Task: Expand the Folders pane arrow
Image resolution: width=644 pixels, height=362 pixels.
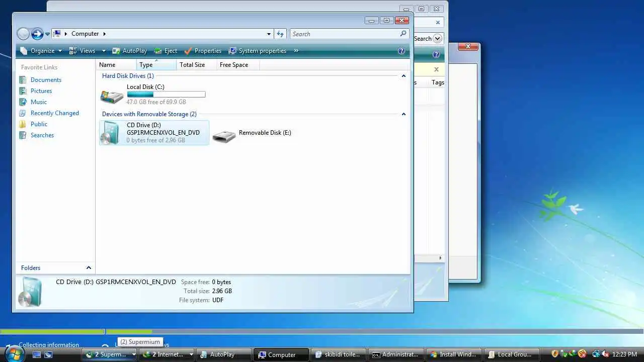Action: [x=89, y=268]
